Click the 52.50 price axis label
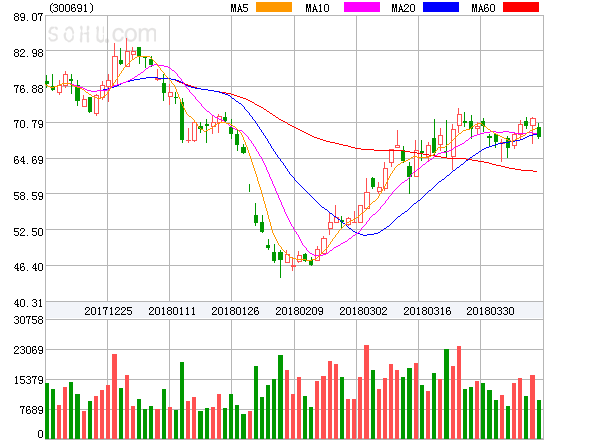The image size is (600, 440). [x=28, y=232]
